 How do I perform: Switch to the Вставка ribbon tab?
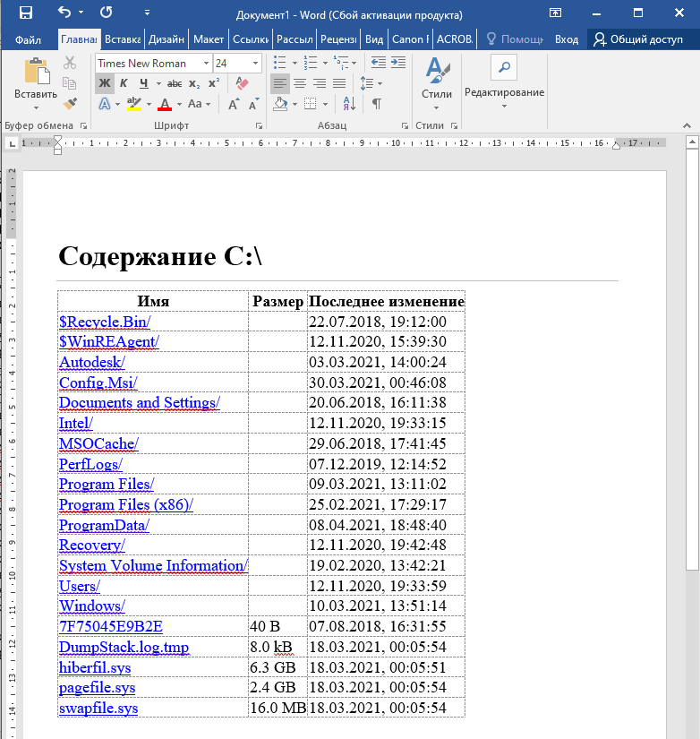123,39
